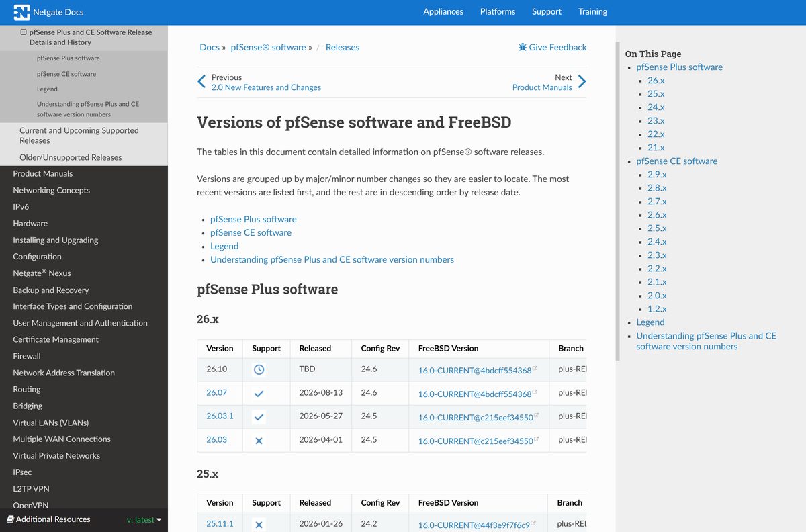Open the Support menu
Screen dimensions: 806x532
tap(547, 11)
